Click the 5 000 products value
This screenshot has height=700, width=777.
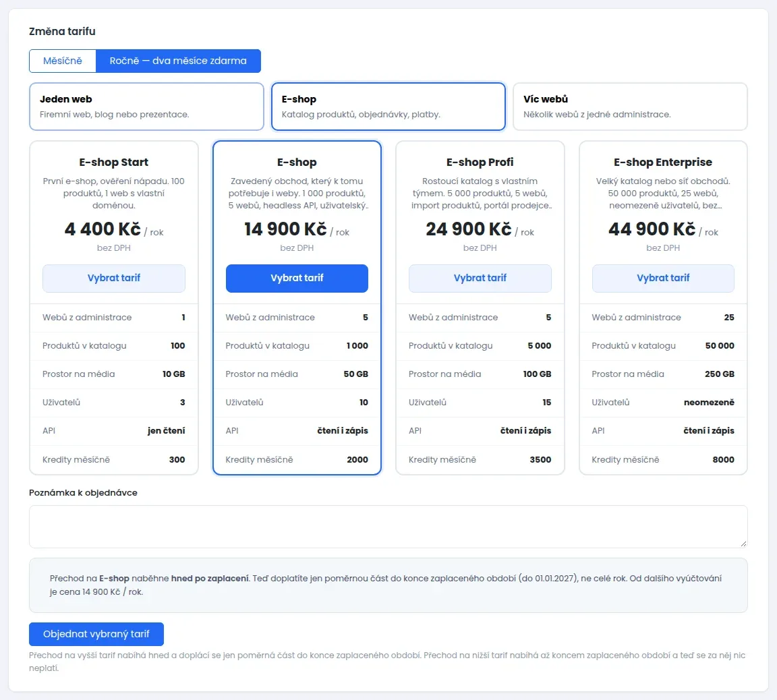pos(539,346)
